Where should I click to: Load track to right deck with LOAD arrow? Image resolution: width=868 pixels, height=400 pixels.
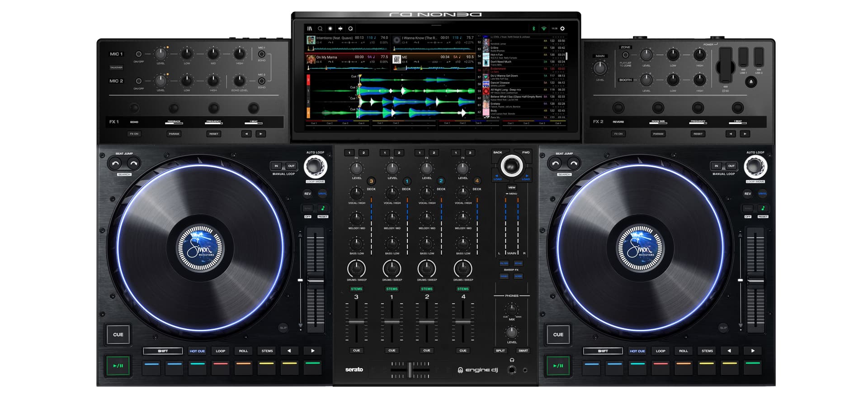[526, 177]
